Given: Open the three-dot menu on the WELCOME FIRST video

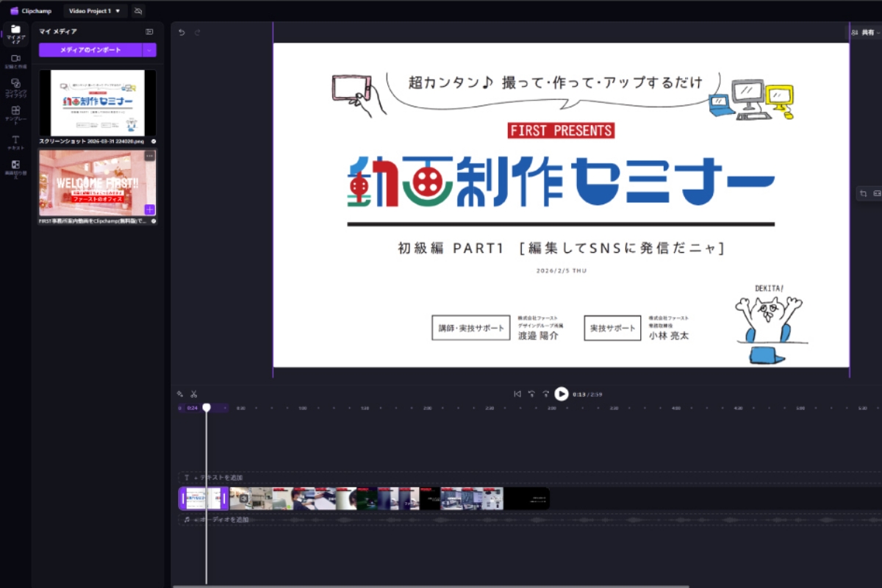Looking at the screenshot, I should coord(149,156).
